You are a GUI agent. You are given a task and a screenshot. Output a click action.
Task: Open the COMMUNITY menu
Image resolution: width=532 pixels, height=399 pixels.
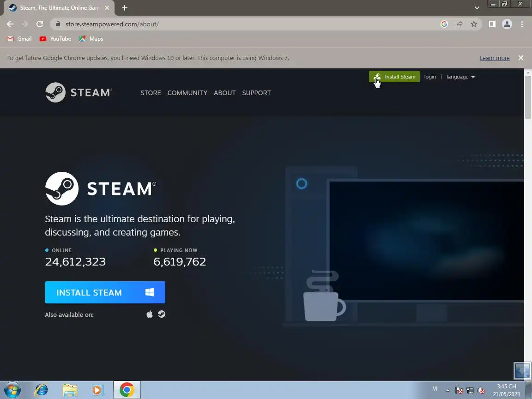click(x=187, y=93)
